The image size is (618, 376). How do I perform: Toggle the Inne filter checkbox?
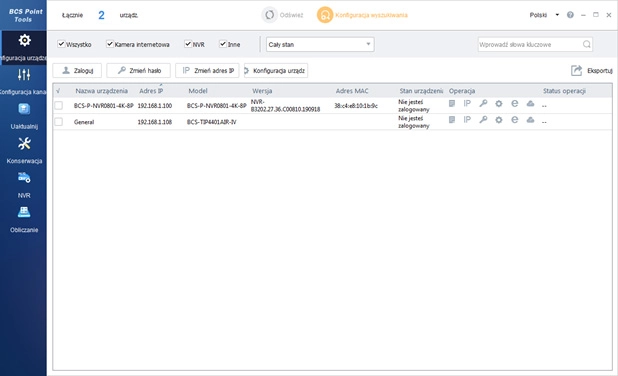tap(223, 44)
